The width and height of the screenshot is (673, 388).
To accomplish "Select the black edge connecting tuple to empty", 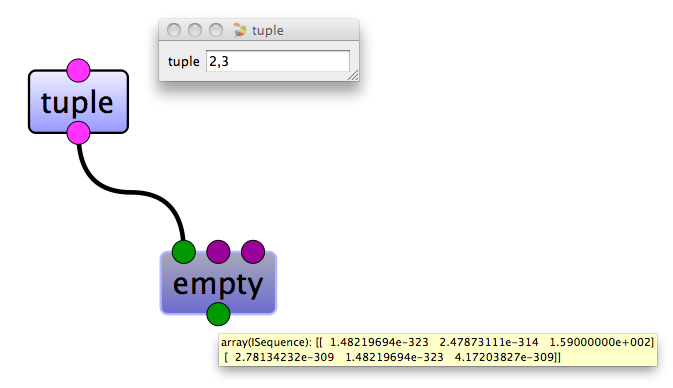I will pyautogui.click(x=131, y=192).
